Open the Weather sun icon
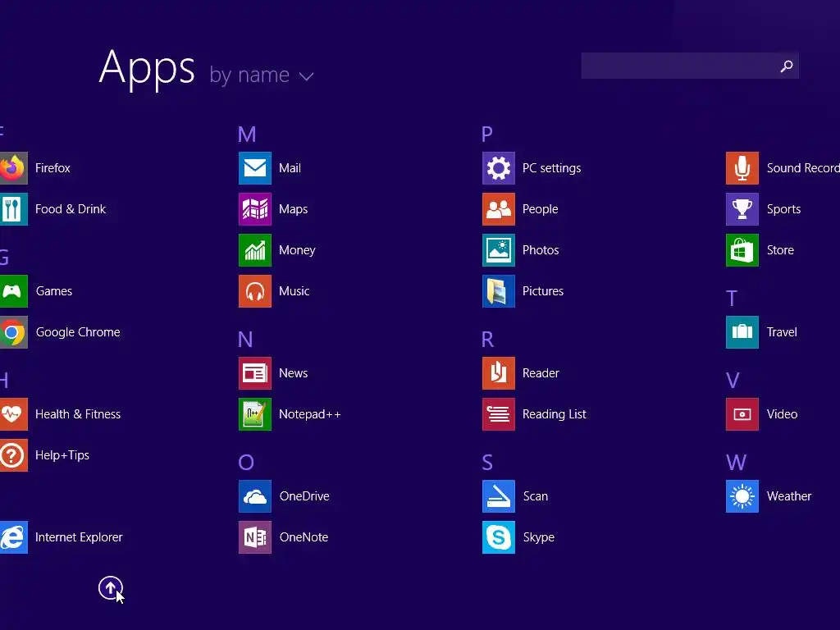 click(x=742, y=496)
